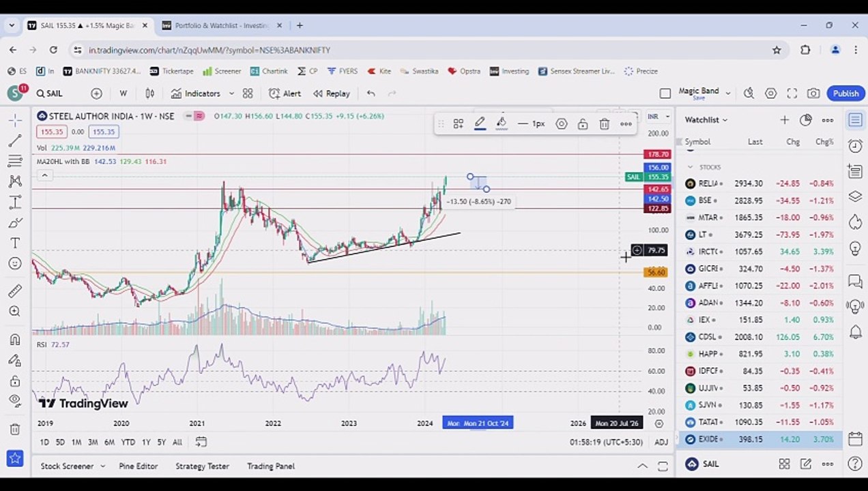Enter fullscreen chart mode
The image size is (868, 491).
tap(792, 93)
